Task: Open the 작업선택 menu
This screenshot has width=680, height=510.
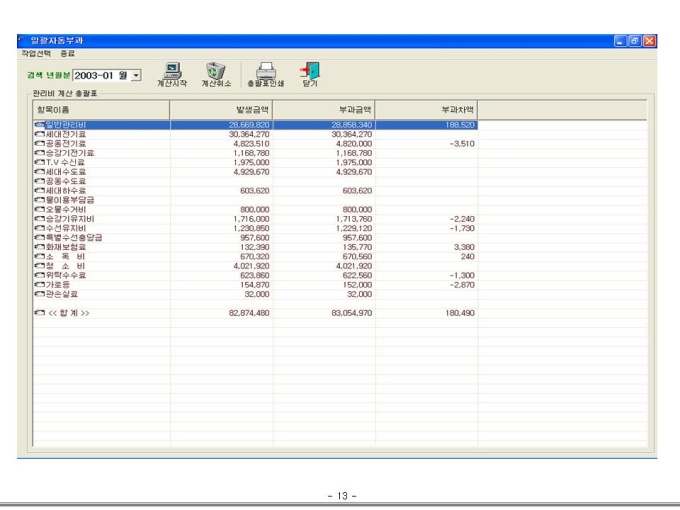Action: [36, 53]
